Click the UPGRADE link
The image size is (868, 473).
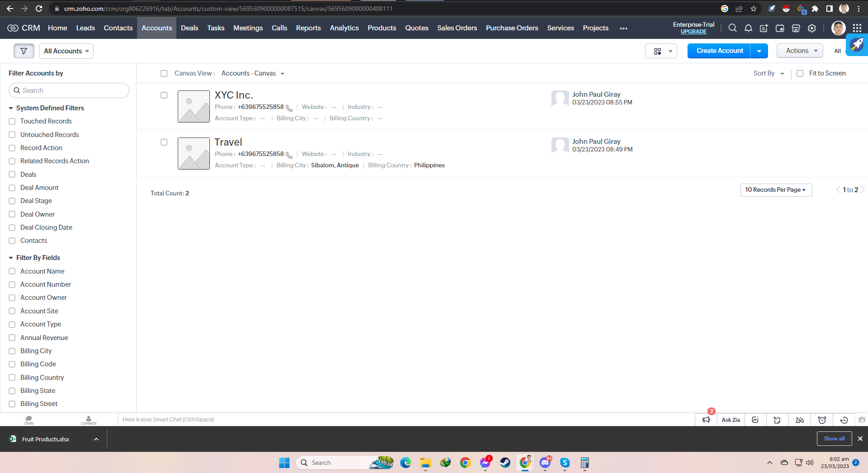coord(693,32)
